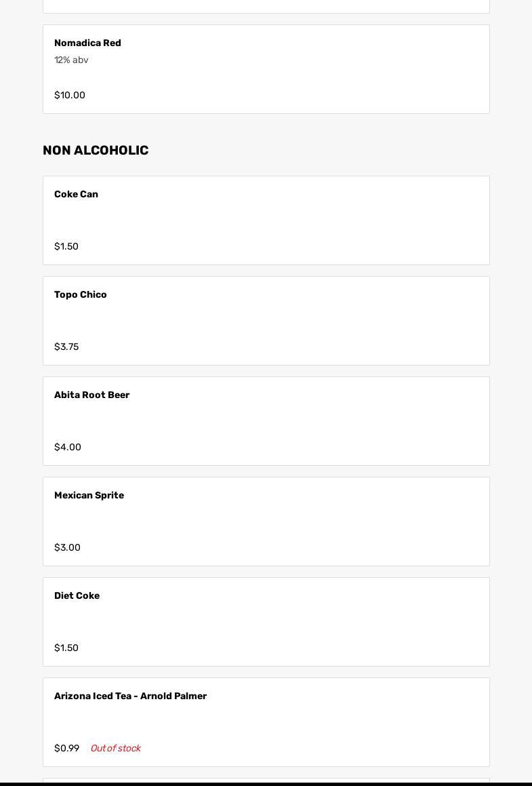Click the $3.75 Topo Chico price
532x786 pixels.
pyautogui.click(x=66, y=347)
